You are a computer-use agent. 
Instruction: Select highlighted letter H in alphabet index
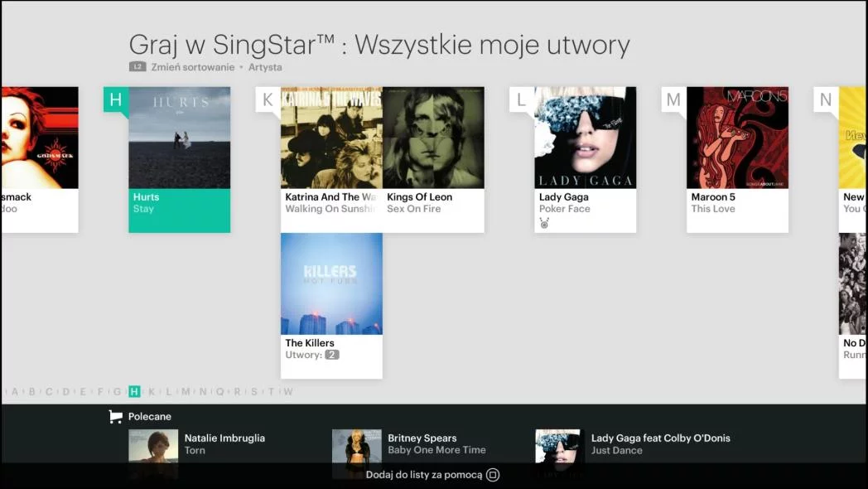tap(134, 391)
